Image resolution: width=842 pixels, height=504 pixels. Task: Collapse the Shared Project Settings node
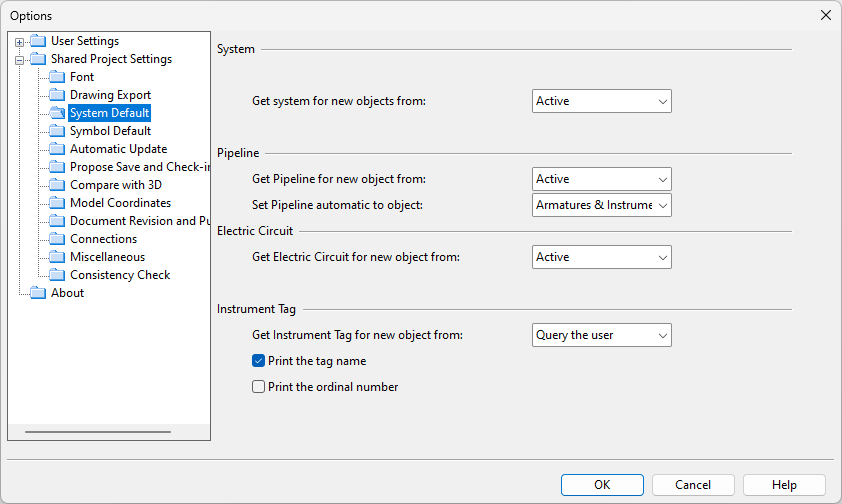pyautogui.click(x=19, y=60)
